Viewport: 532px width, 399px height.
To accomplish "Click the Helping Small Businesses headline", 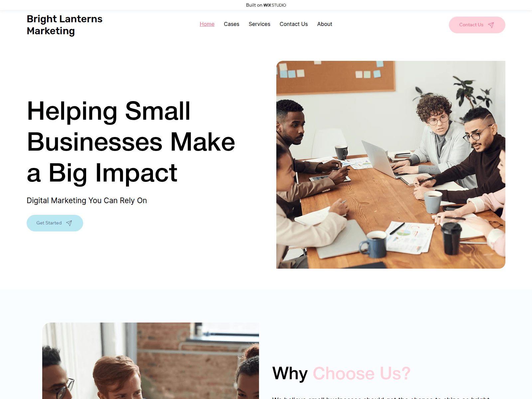I will (131, 142).
